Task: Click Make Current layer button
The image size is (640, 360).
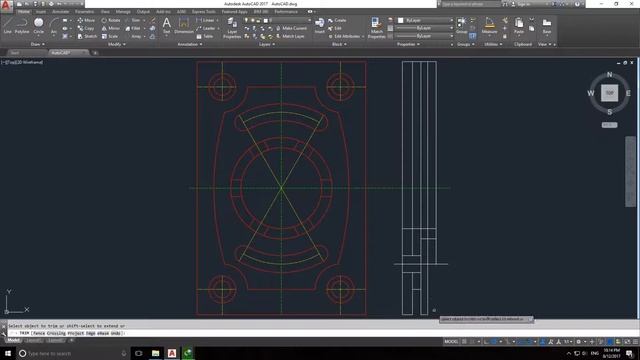Action: [x=291, y=28]
